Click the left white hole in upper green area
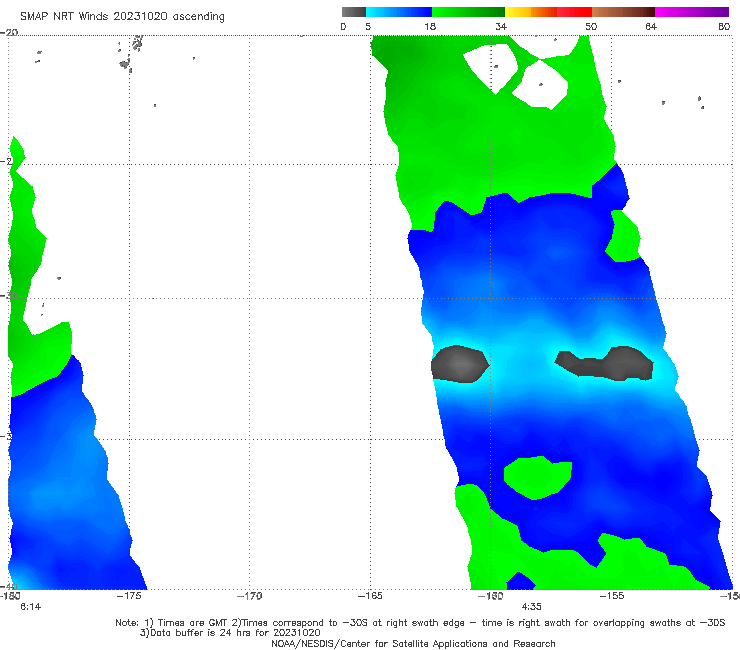 point(491,68)
